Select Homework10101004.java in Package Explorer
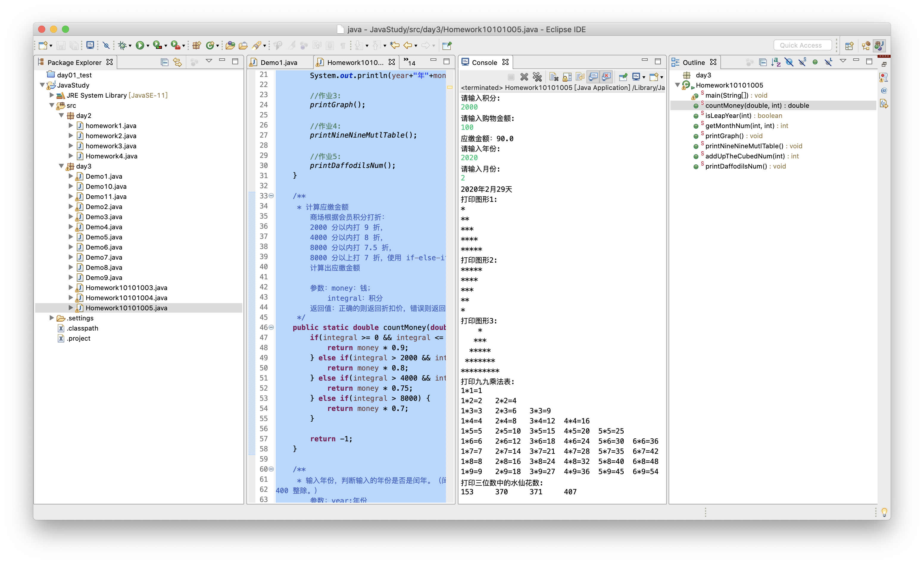 [x=127, y=297]
